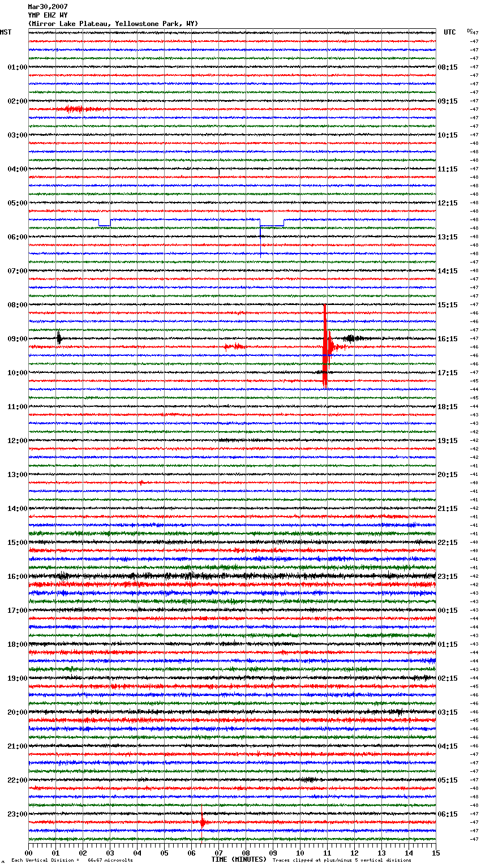This screenshot has width=481, height=868.
Task: Select the 13:00 MST hour label
Action: 18,475
